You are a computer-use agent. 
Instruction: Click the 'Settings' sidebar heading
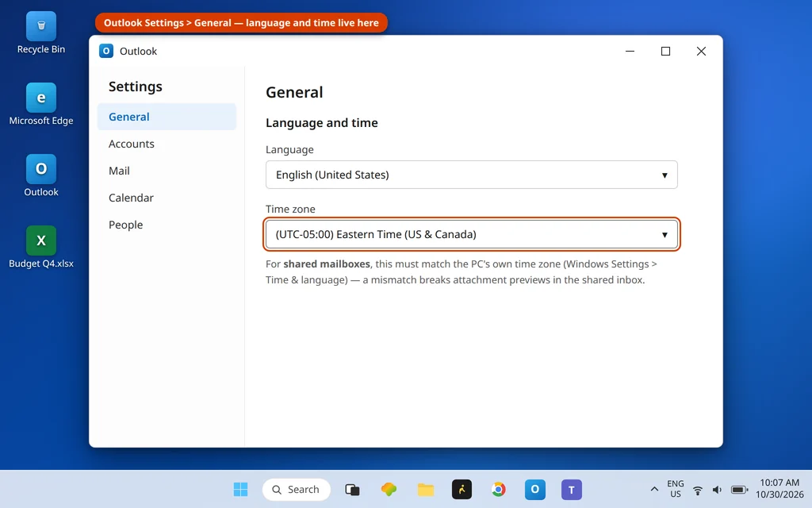[135, 87]
